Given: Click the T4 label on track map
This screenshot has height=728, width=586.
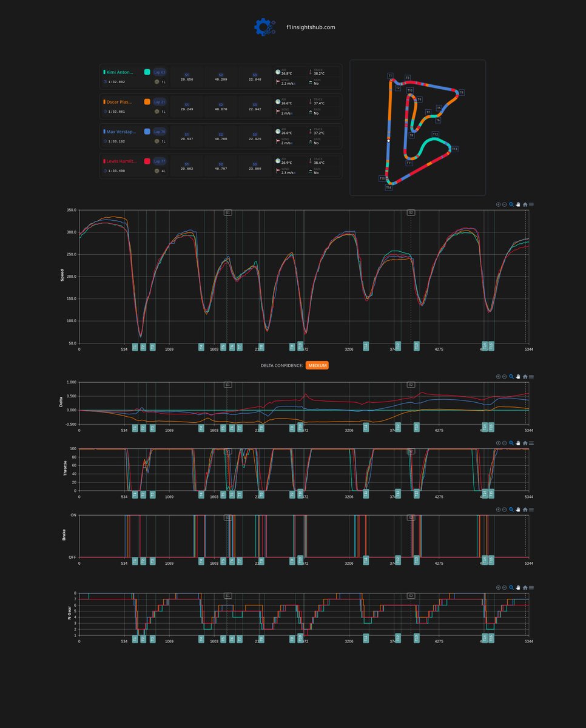Looking at the screenshot, I should point(462,92).
